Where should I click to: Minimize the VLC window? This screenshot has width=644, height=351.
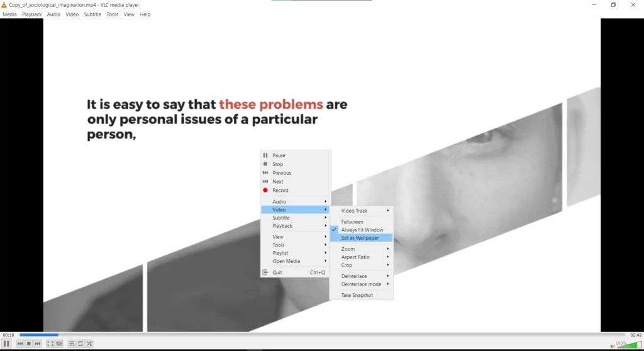[594, 5]
